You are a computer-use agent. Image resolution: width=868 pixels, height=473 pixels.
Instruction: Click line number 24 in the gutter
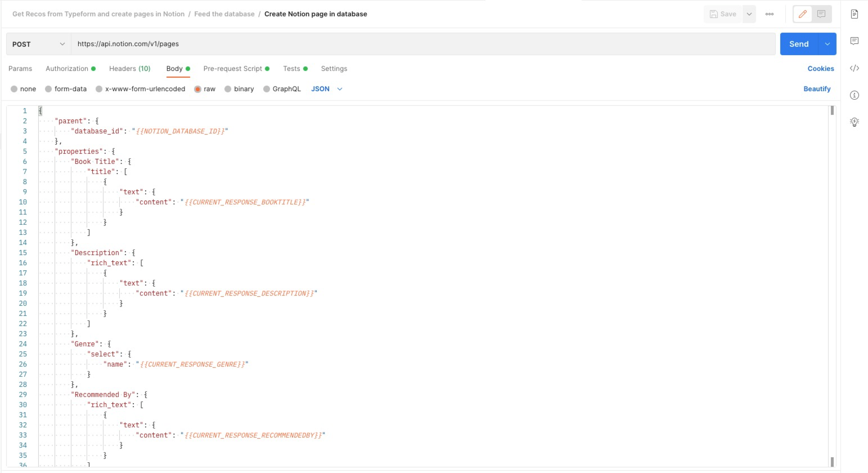[23, 344]
